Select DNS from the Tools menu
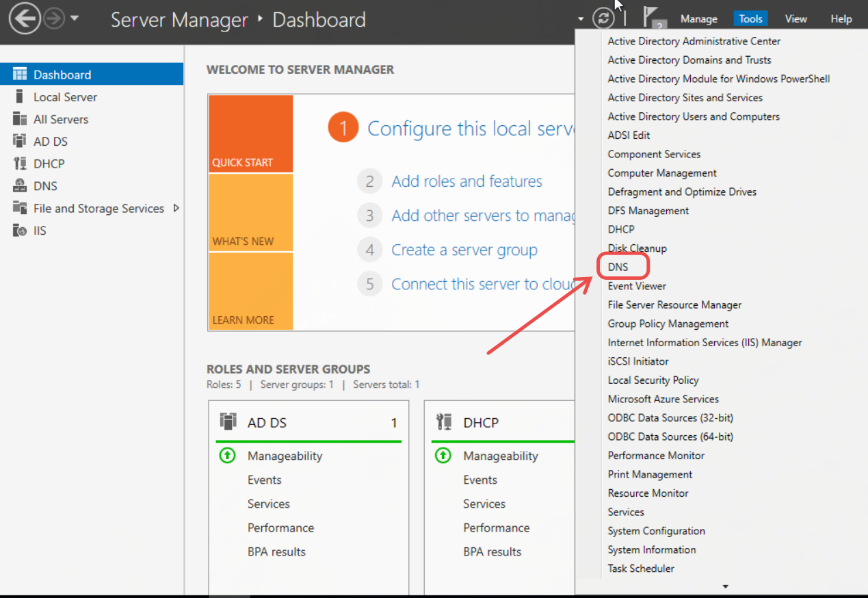 coord(618,267)
